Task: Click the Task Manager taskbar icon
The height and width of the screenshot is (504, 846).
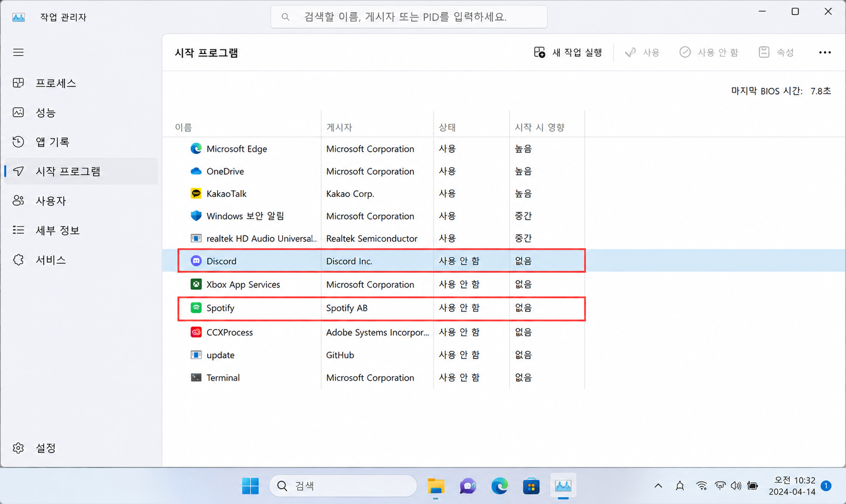Action: (563, 486)
